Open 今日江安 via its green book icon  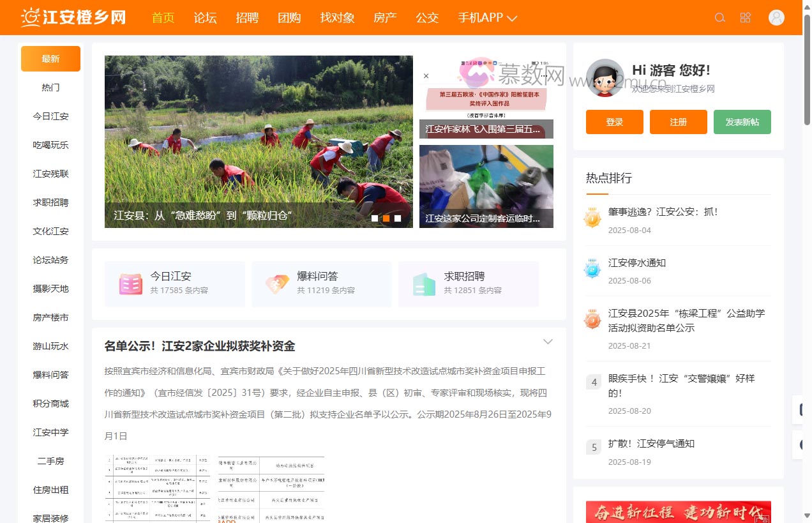130,284
